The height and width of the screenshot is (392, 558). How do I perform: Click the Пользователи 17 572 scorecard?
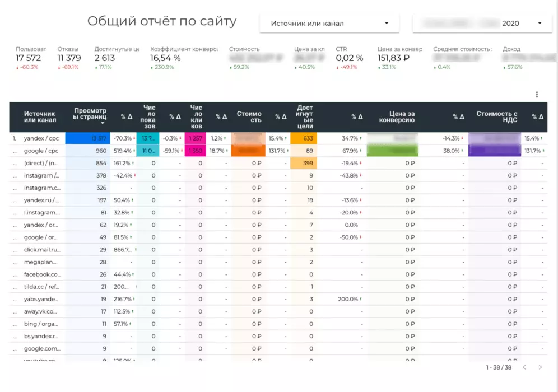click(x=31, y=58)
